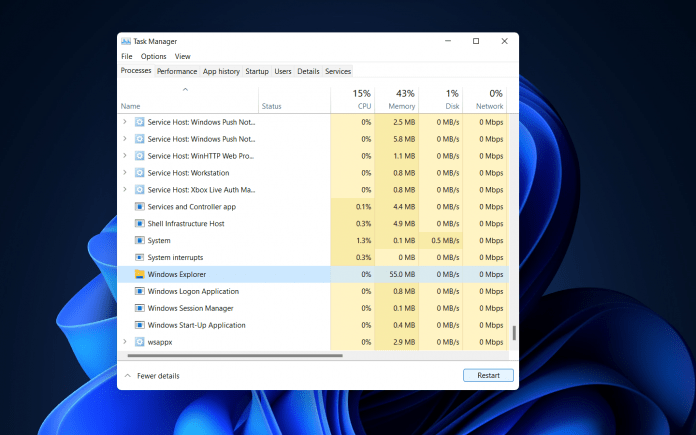Viewport: 696px width, 435px height.
Task: Expand the Service Host: WinHTTP Web Proxy group
Action: pyautogui.click(x=125, y=156)
